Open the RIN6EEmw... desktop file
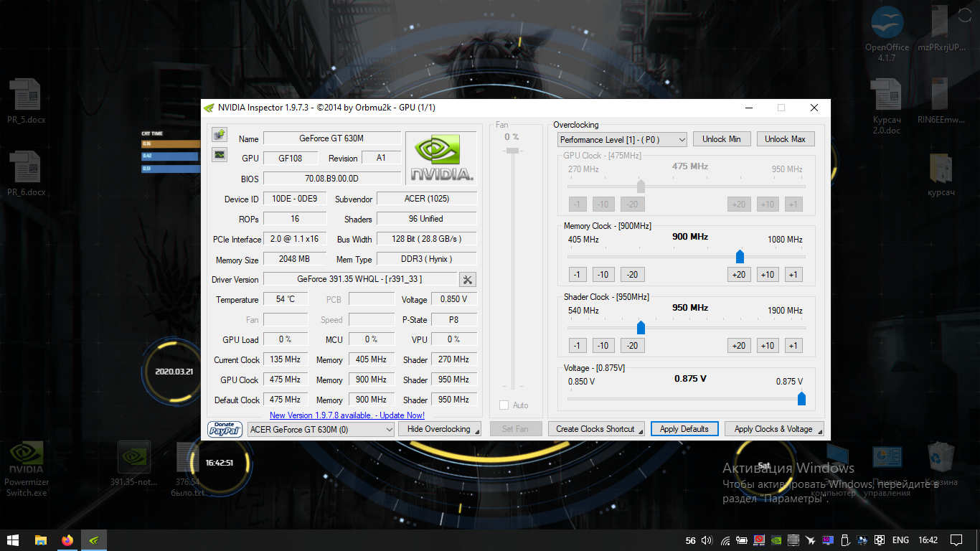Screen dimensions: 980x551 pos(941,101)
